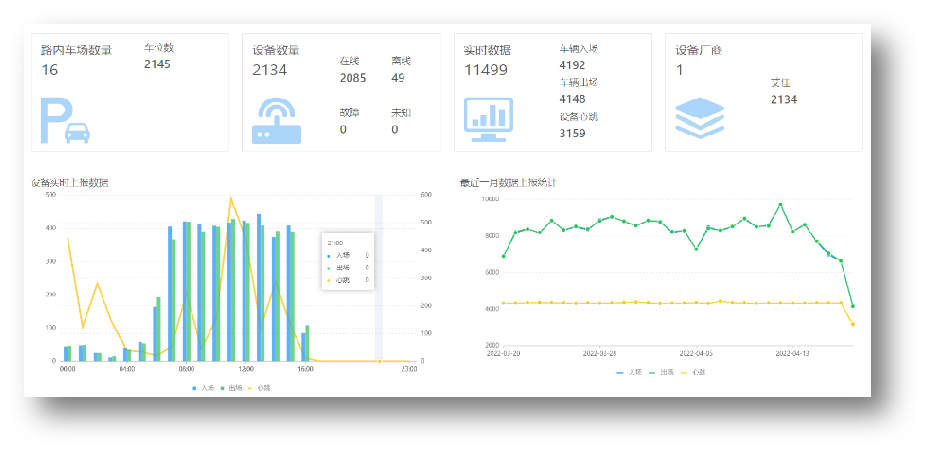
Task: Click the 车位数 value 2145
Action: pyautogui.click(x=157, y=64)
